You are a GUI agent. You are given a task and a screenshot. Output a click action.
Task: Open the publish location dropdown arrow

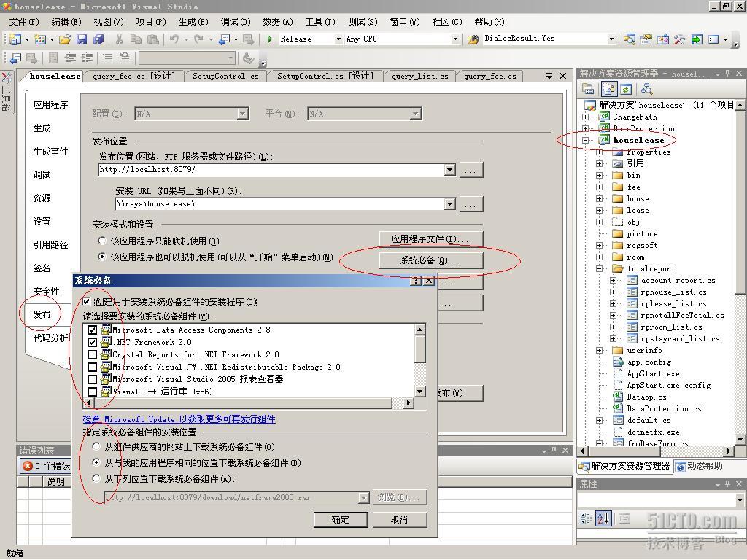(449, 170)
